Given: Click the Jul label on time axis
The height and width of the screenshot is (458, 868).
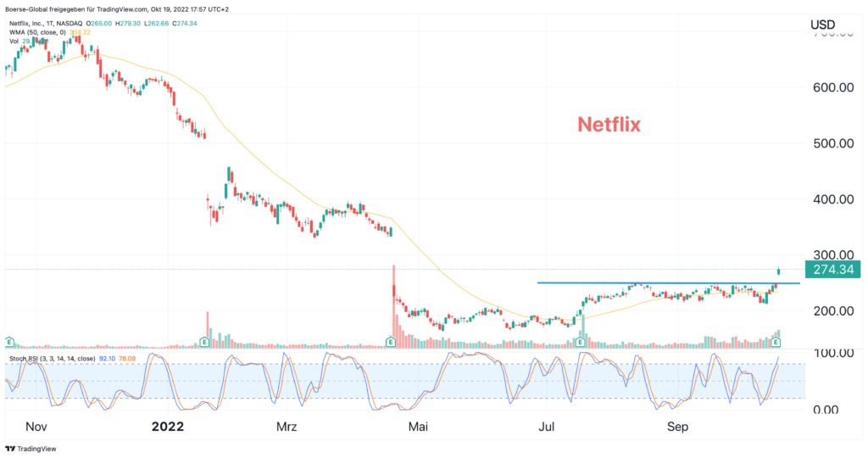Looking at the screenshot, I should tap(546, 427).
